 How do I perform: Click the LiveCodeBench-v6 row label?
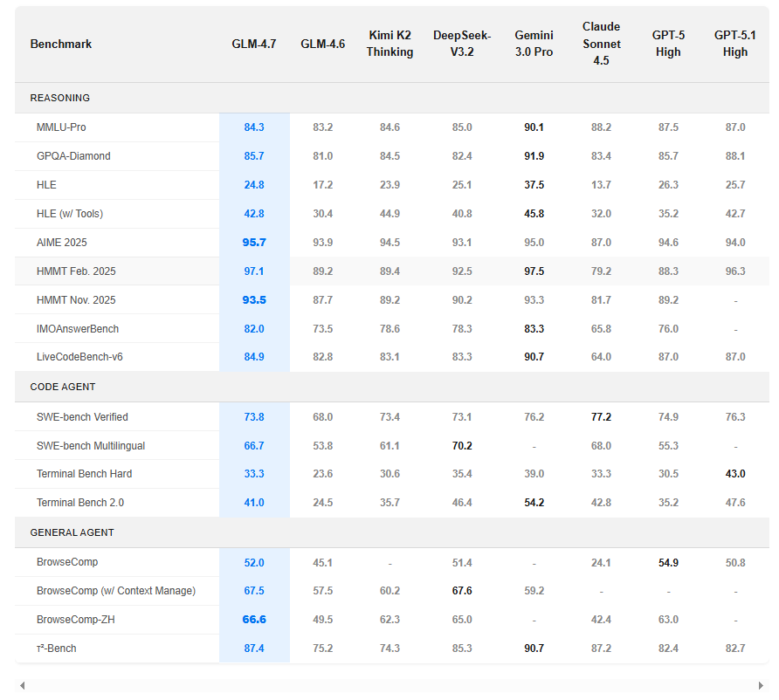[79, 357]
